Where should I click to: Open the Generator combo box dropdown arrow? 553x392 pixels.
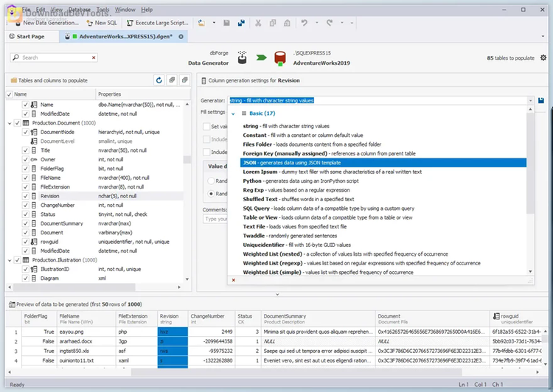(x=530, y=100)
